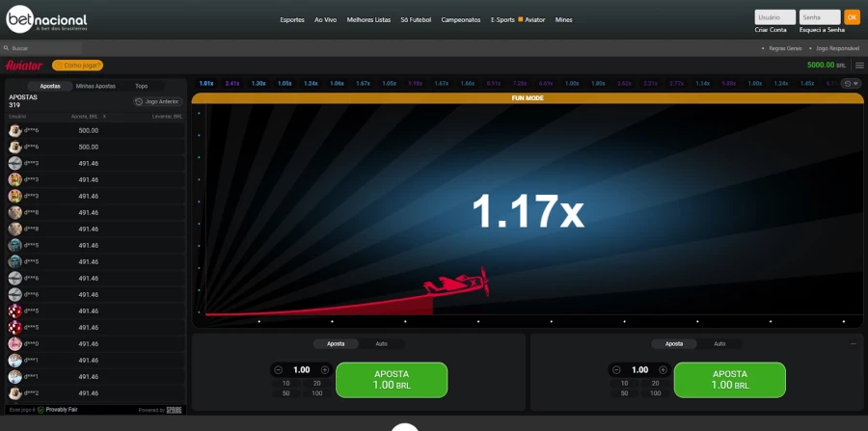The height and width of the screenshot is (431, 868).
Task: Open the Como jogar? help
Action: point(77,65)
